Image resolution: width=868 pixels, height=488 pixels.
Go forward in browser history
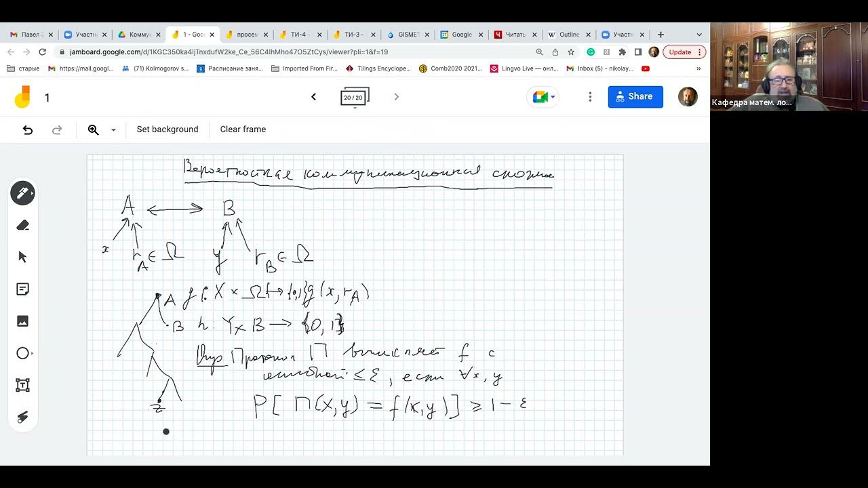pos(26,52)
